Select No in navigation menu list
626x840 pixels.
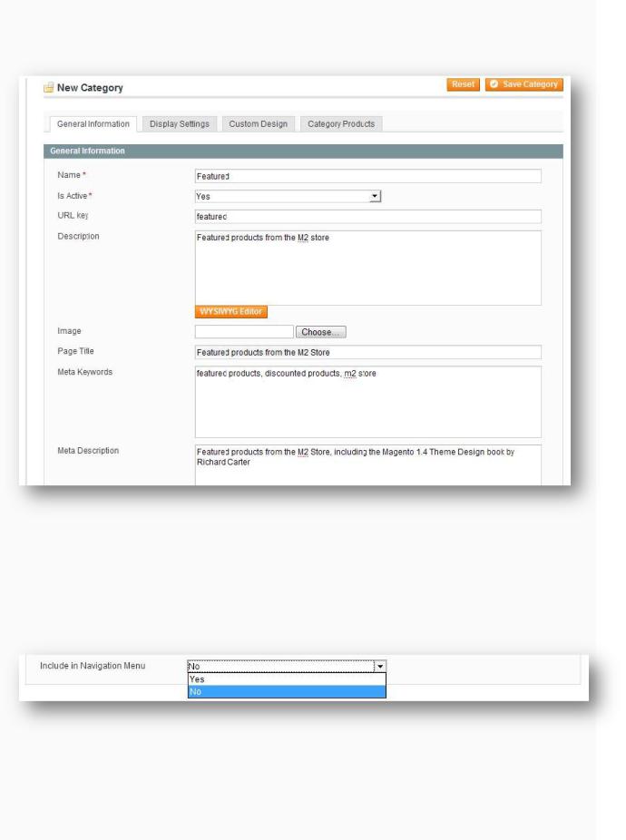click(x=287, y=691)
